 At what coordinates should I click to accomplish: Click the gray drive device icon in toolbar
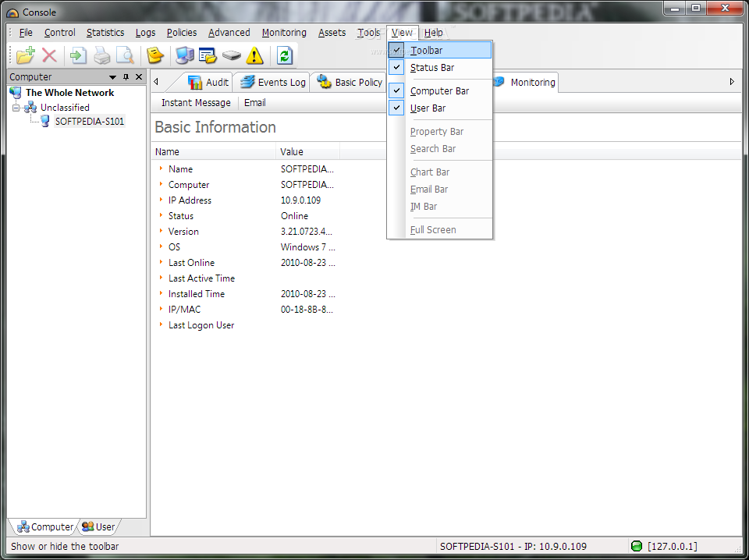232,55
